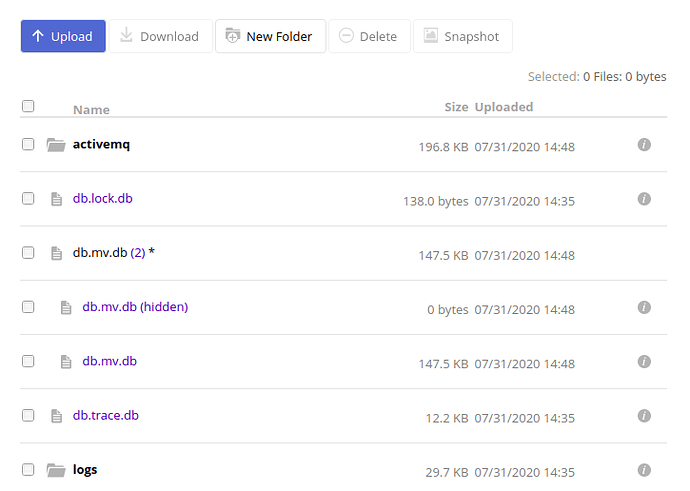Click the Delete button

pos(369,36)
